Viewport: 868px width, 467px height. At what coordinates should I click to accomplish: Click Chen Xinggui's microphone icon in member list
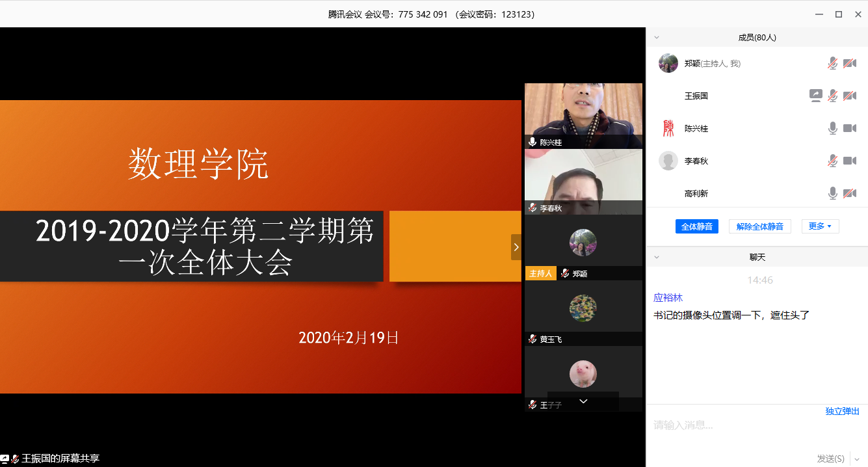point(832,128)
